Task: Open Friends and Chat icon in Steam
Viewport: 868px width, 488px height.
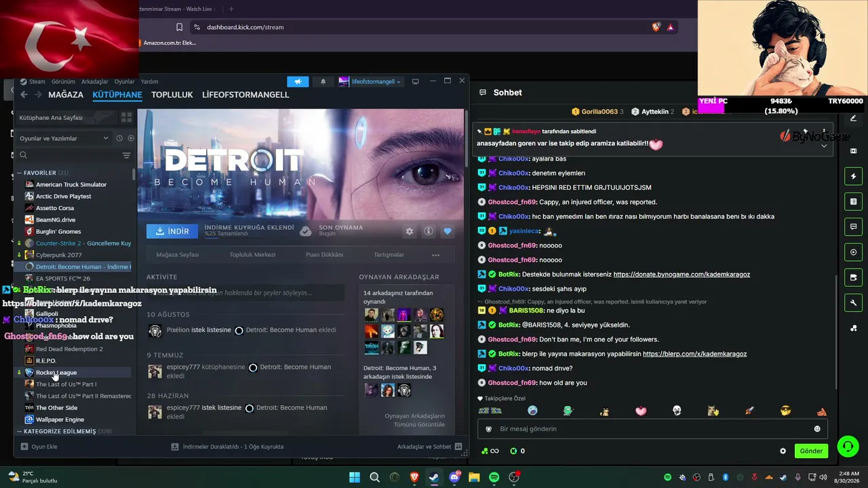Action: click(x=458, y=447)
